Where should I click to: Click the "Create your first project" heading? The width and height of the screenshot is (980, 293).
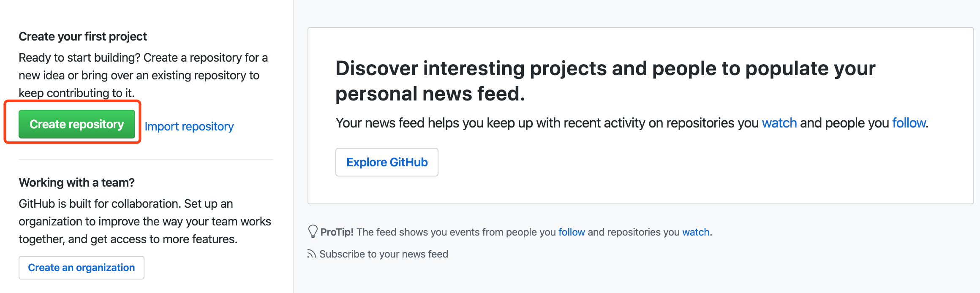(x=83, y=37)
